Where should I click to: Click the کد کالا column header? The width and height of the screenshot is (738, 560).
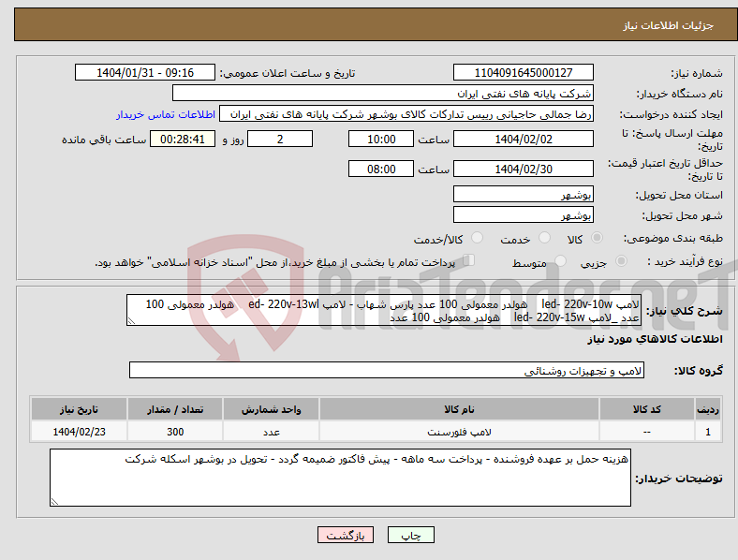pos(647,409)
